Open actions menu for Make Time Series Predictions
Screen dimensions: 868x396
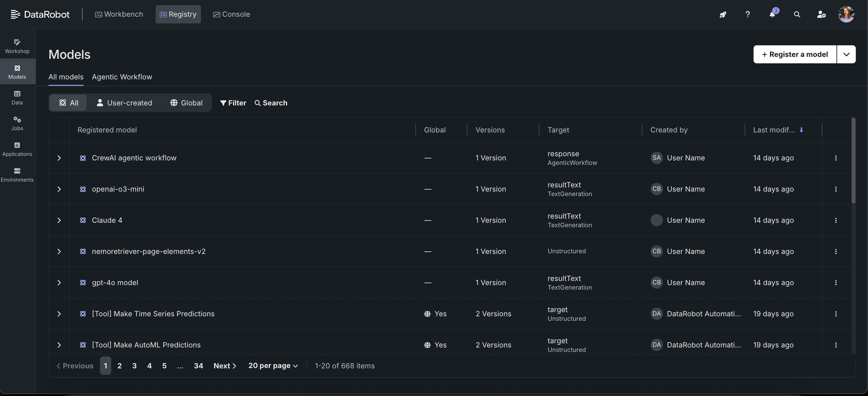pos(836,314)
